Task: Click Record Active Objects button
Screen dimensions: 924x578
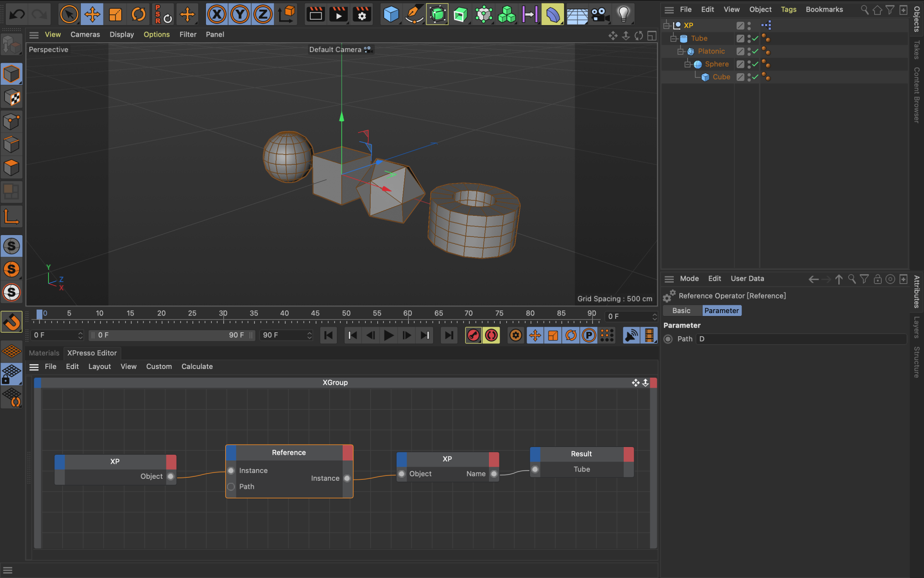Action: (x=474, y=335)
